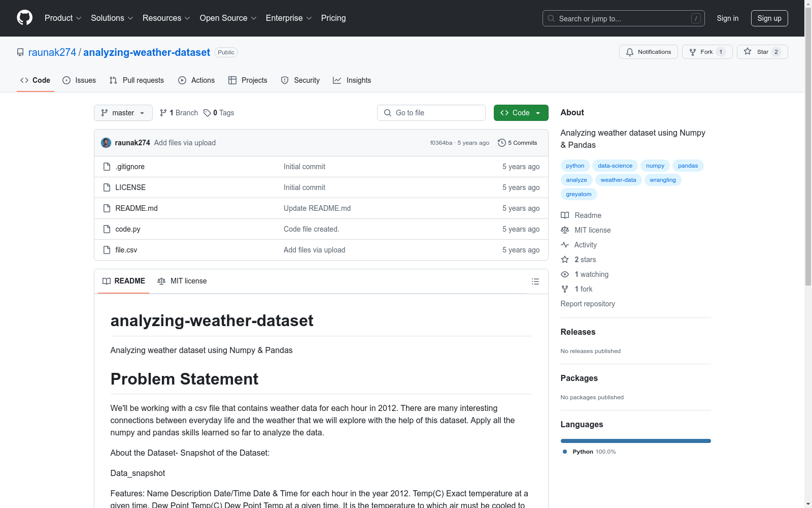Click the Sign up button

(x=769, y=18)
